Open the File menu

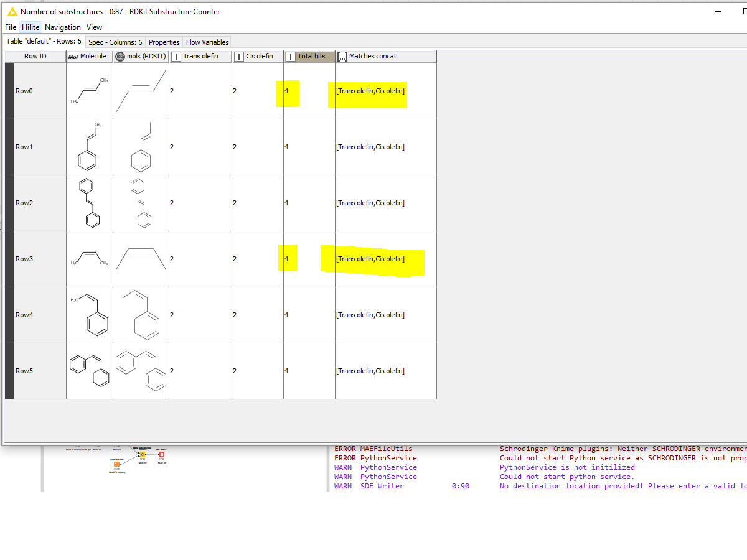11,27
